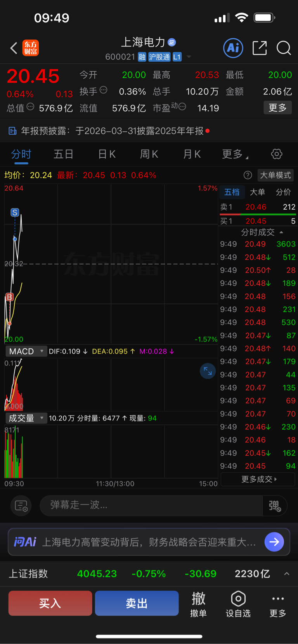This screenshot has width=298, height=644.
Task: Toggle the 弹 danmaku switch
Action: pos(275,506)
